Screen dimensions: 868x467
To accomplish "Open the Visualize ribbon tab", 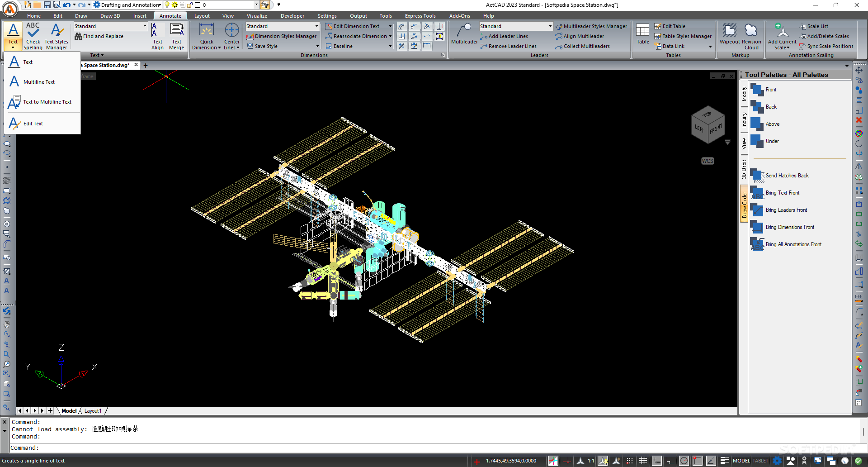I will click(x=257, y=16).
